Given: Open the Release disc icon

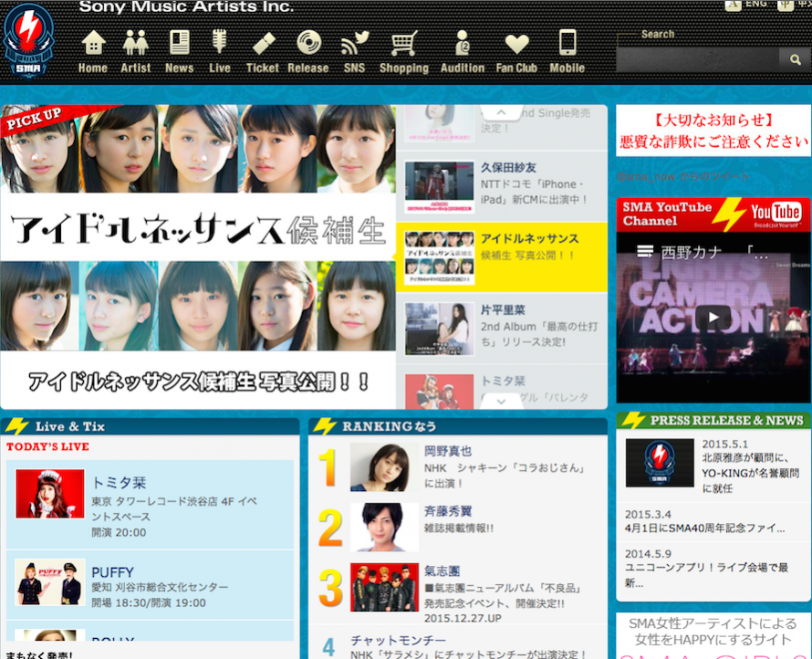Looking at the screenshot, I should (308, 43).
